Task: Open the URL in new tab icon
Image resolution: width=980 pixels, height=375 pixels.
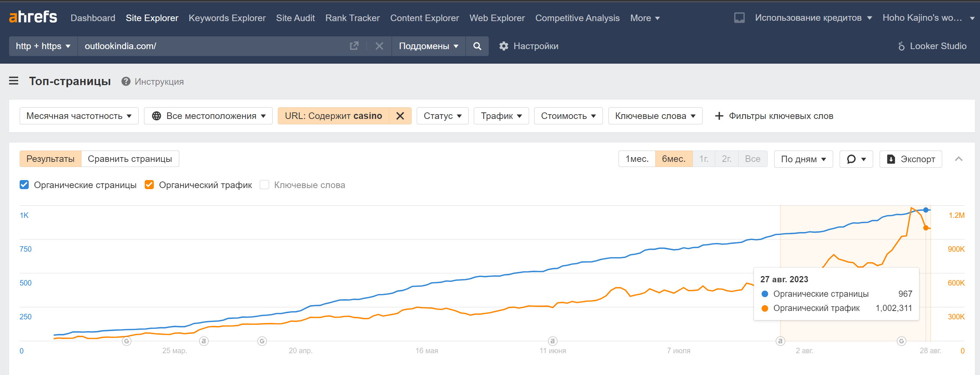Action: [354, 46]
